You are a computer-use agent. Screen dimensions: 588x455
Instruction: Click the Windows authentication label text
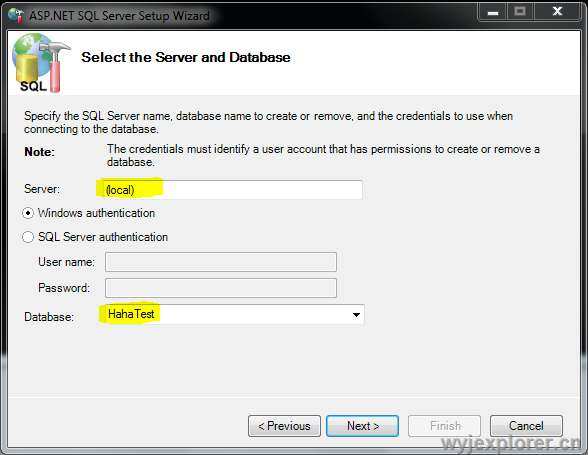(x=96, y=213)
